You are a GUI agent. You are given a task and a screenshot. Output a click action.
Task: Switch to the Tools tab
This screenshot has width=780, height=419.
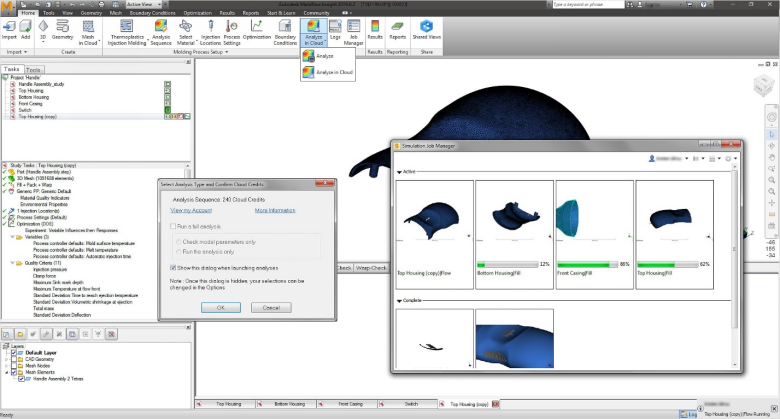33,69
